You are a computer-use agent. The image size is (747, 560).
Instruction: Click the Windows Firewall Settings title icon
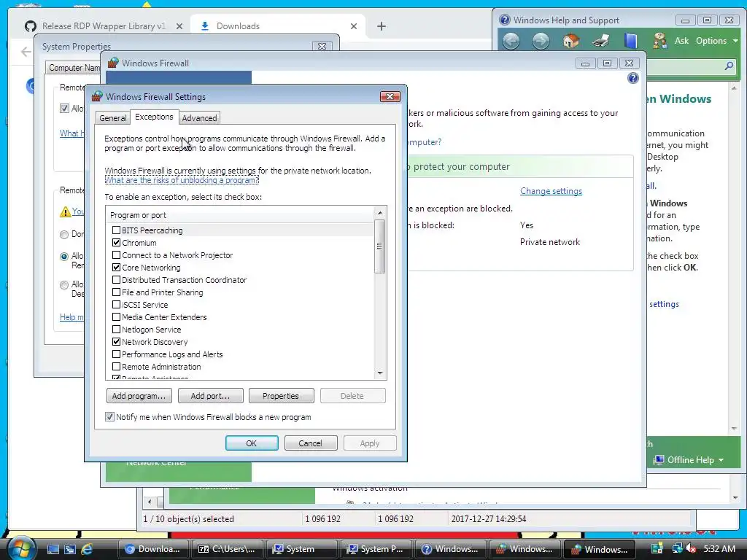tap(97, 96)
